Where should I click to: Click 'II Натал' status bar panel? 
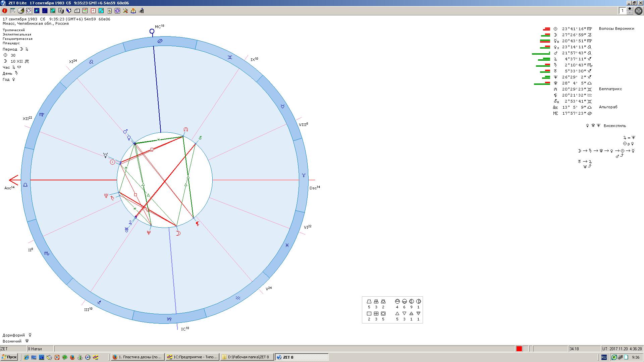pyautogui.click(x=40, y=349)
